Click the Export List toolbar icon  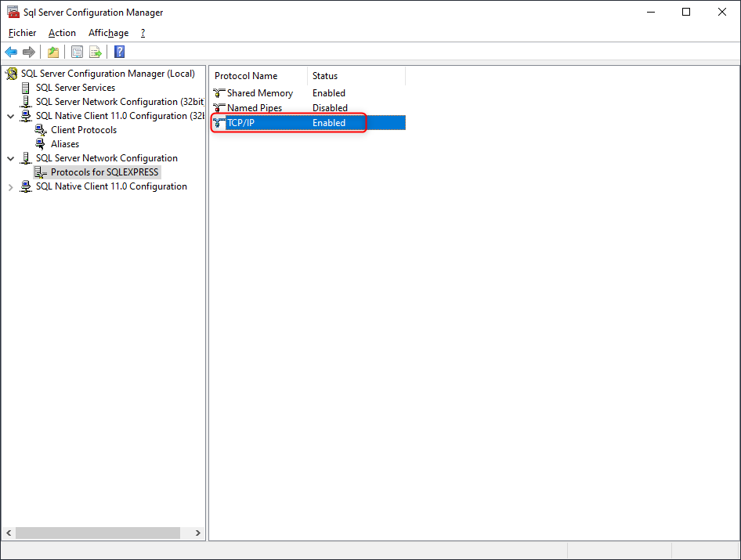click(x=96, y=52)
